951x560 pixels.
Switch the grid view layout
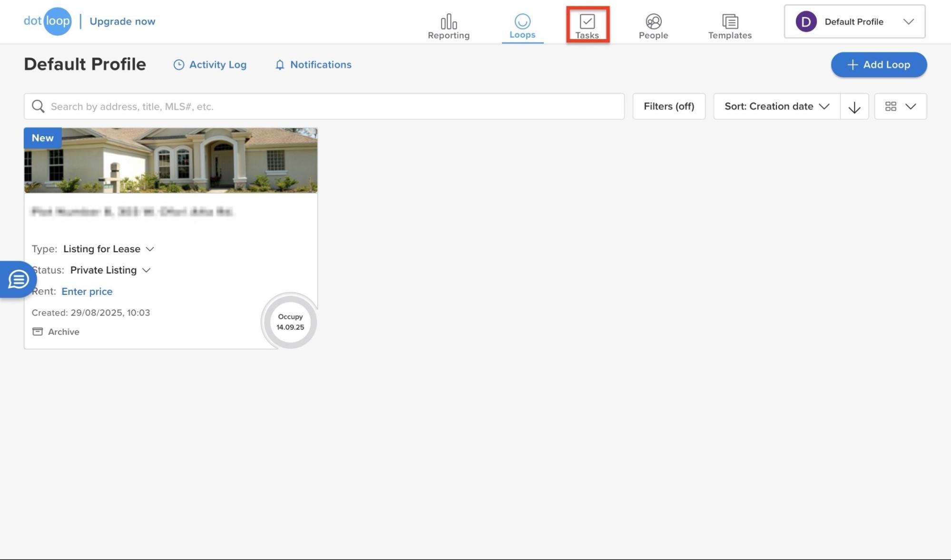[x=900, y=106]
